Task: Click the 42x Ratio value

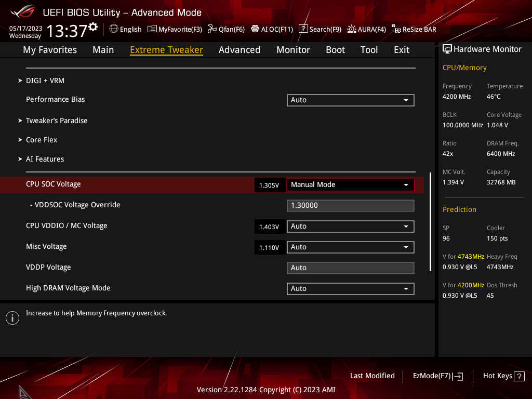Action: (x=447, y=154)
